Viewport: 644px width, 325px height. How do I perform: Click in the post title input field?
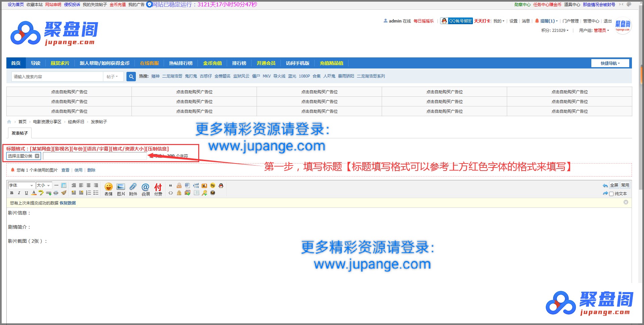pos(95,156)
